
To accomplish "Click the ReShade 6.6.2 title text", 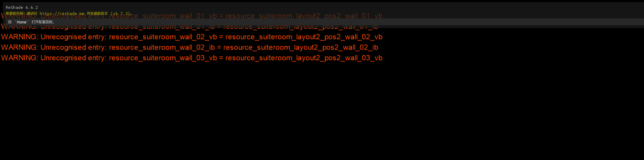I will pos(22,7).
